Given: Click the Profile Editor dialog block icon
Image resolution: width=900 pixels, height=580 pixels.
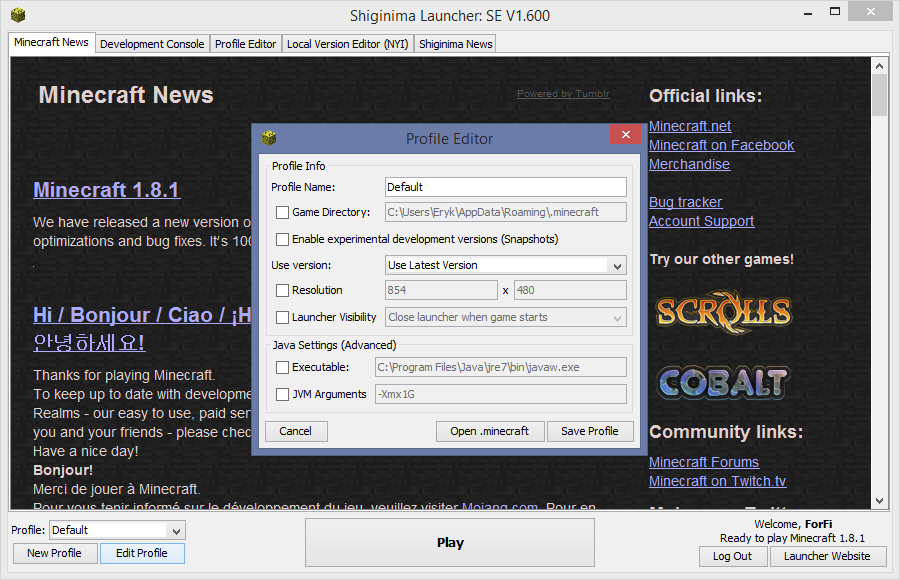Looking at the screenshot, I should click(269, 138).
